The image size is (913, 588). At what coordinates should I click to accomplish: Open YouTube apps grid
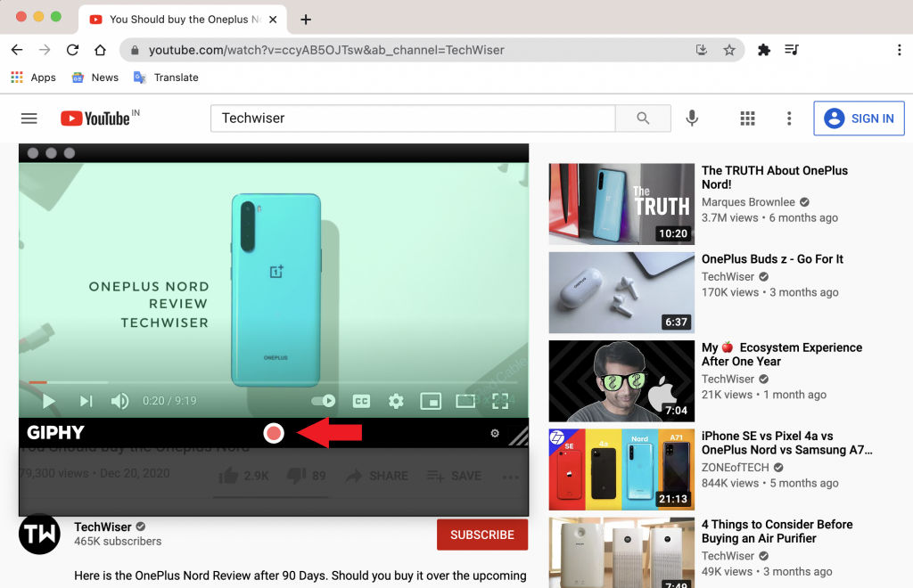pos(748,118)
